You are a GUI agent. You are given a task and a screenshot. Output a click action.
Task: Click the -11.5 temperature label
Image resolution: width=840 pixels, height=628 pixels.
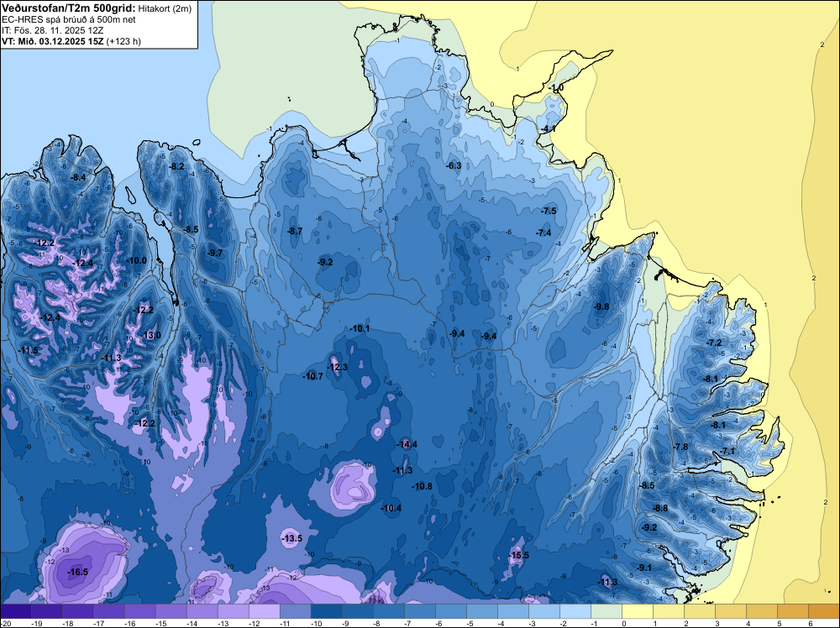click(x=29, y=351)
